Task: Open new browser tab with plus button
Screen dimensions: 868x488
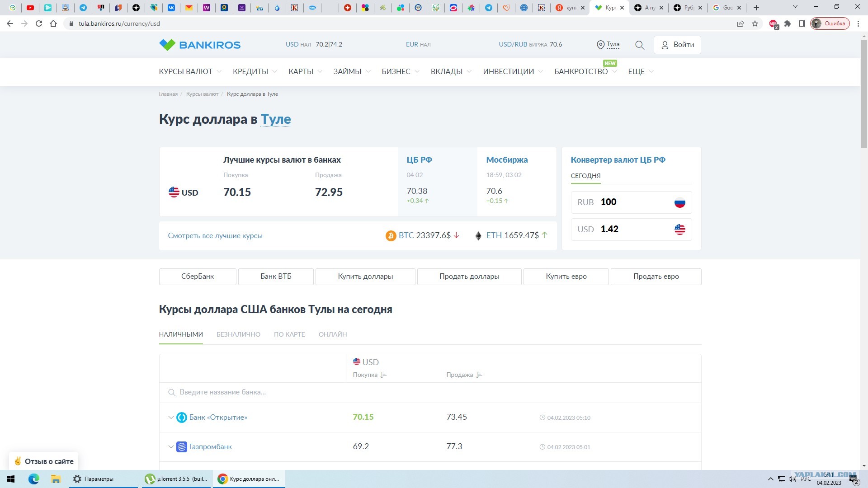Action: click(756, 8)
